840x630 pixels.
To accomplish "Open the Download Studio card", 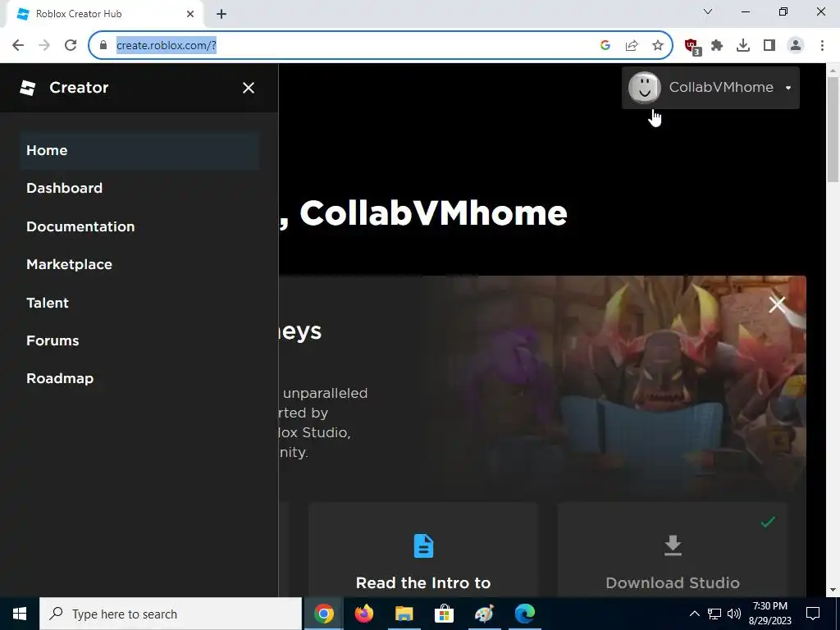I will coord(673,550).
